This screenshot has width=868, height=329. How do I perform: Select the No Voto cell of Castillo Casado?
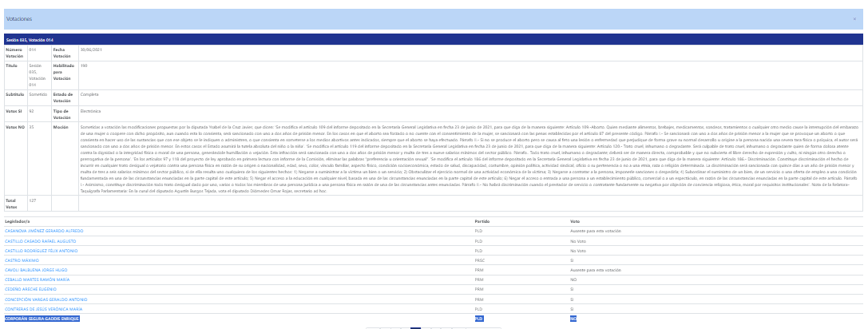[578, 241]
